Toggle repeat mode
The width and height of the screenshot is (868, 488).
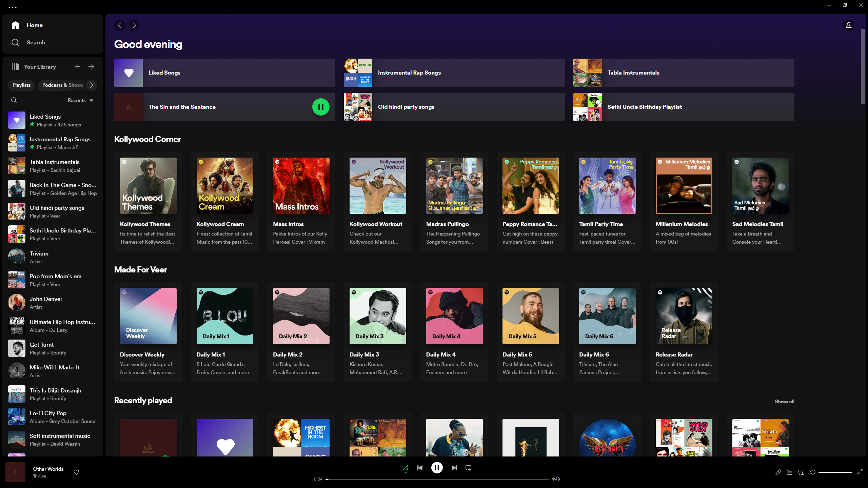[468, 468]
